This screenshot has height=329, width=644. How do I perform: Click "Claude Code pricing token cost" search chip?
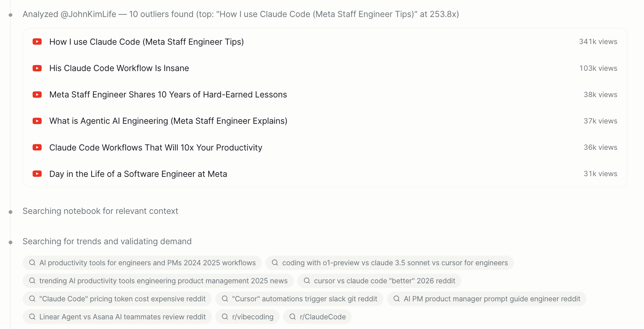click(117, 299)
